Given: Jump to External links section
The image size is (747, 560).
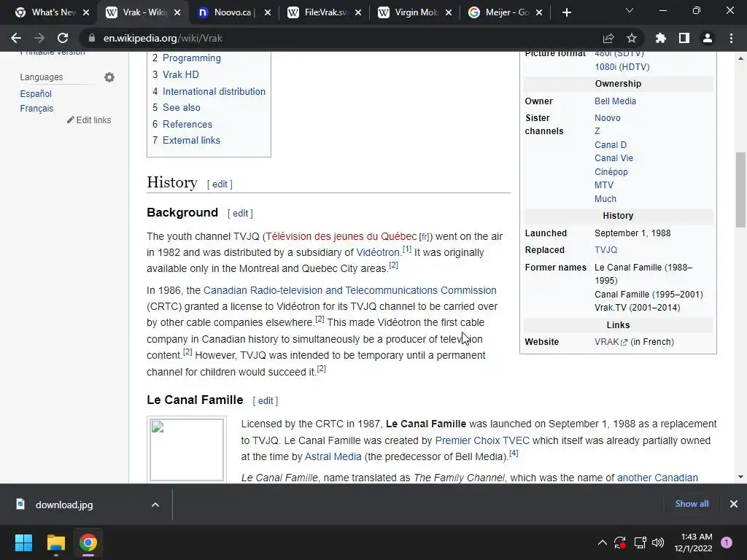Looking at the screenshot, I should click(191, 141).
